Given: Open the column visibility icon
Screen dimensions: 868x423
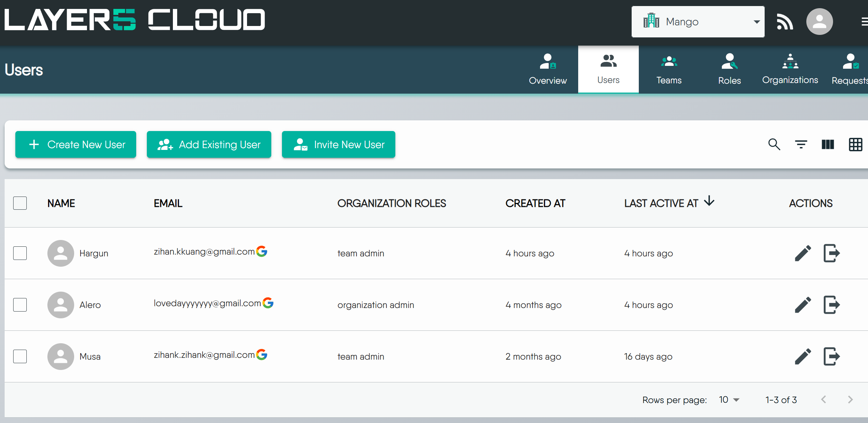Looking at the screenshot, I should (x=827, y=145).
